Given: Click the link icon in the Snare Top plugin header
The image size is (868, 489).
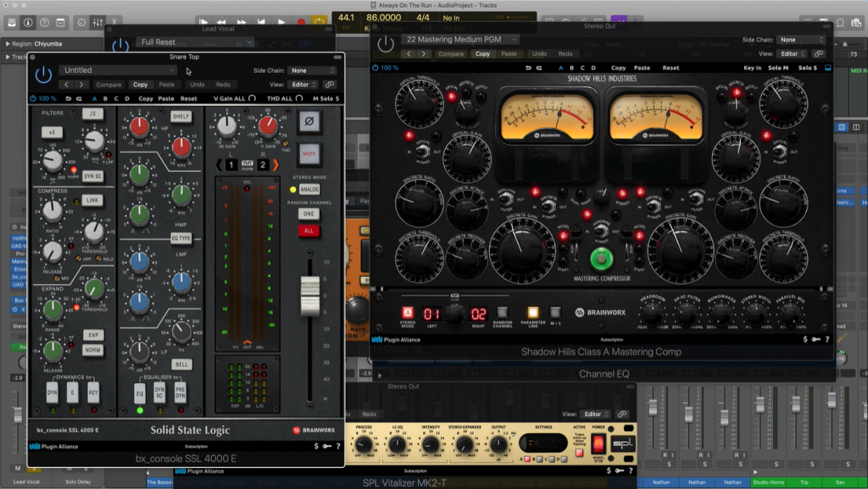Looking at the screenshot, I should [330, 85].
